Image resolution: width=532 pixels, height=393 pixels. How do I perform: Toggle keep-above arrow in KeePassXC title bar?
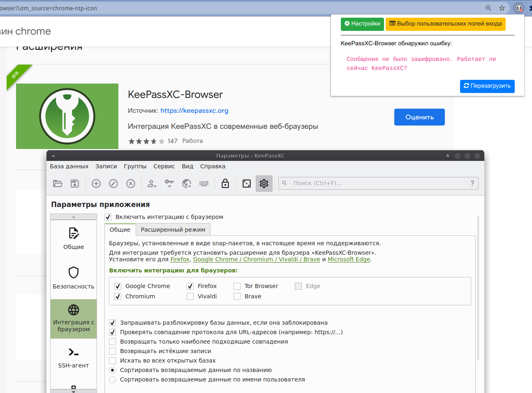coord(448,156)
